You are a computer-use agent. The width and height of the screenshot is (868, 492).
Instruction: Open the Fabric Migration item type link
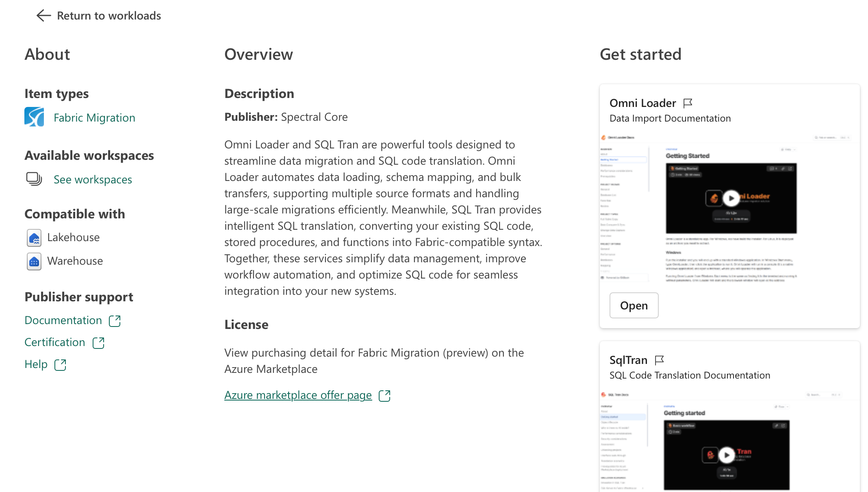94,118
